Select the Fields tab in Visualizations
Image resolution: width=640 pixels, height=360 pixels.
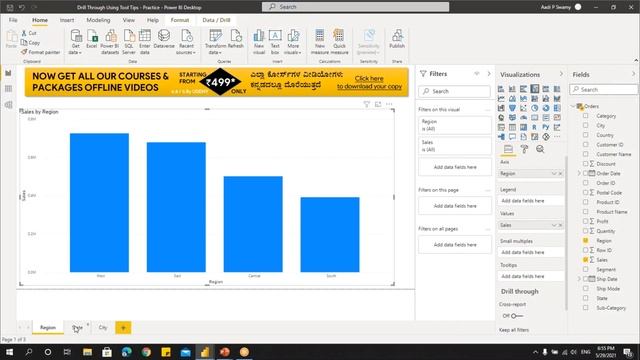[508, 149]
